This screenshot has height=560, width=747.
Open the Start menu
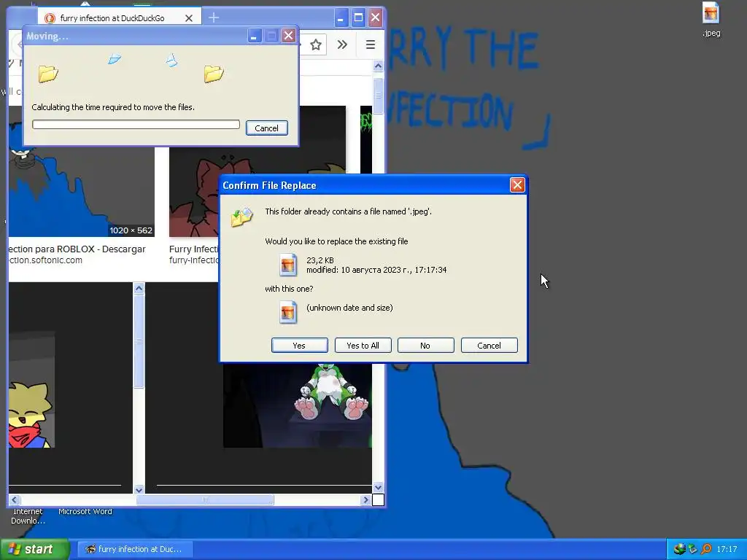[34, 549]
